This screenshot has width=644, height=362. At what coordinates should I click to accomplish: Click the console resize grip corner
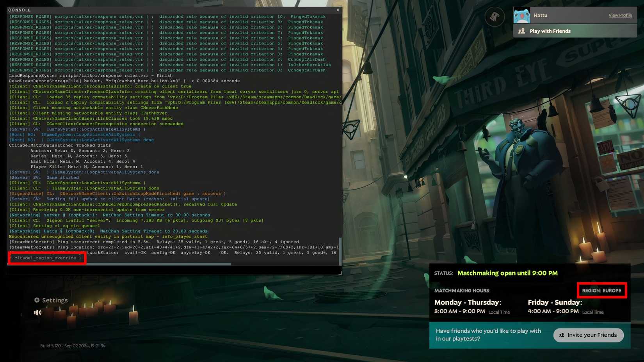340,273
